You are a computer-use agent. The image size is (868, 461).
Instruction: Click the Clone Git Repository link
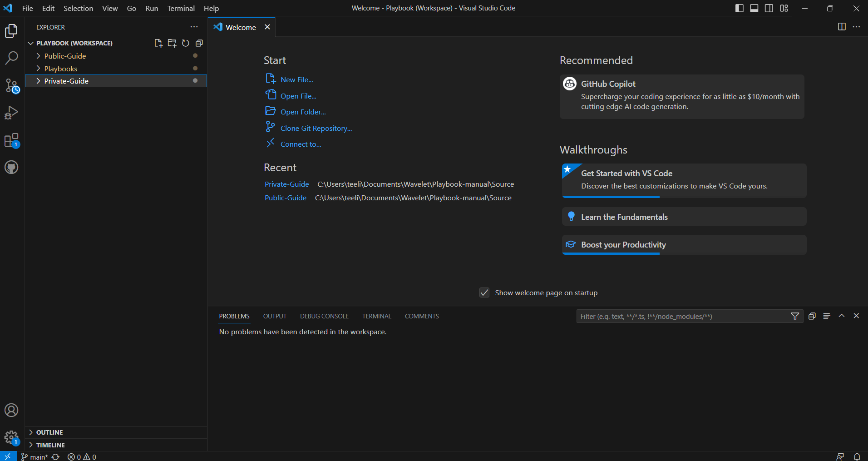[x=316, y=129]
